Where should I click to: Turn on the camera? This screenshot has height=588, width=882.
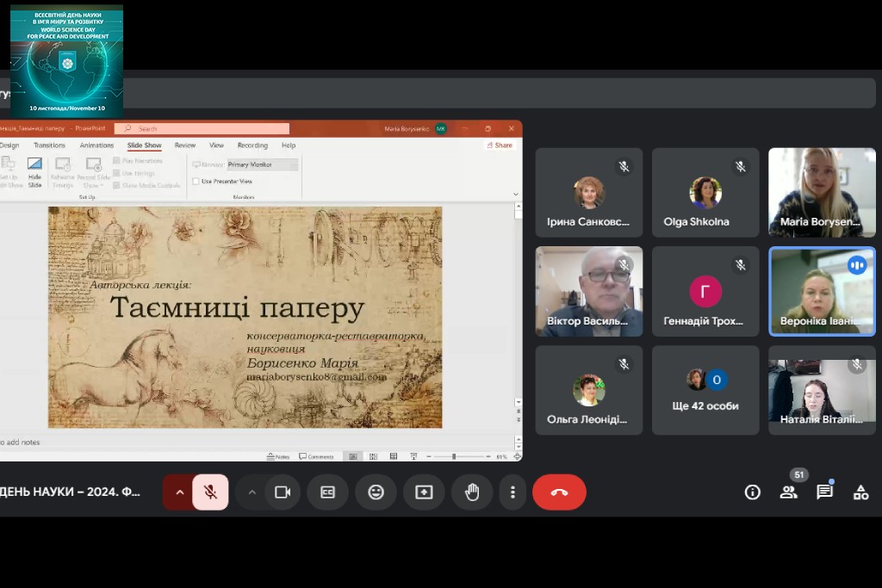tap(282, 492)
